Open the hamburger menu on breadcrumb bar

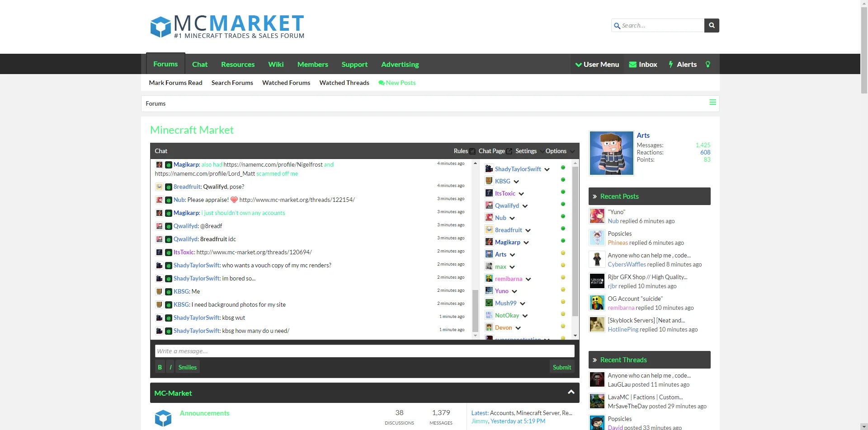pyautogui.click(x=712, y=103)
